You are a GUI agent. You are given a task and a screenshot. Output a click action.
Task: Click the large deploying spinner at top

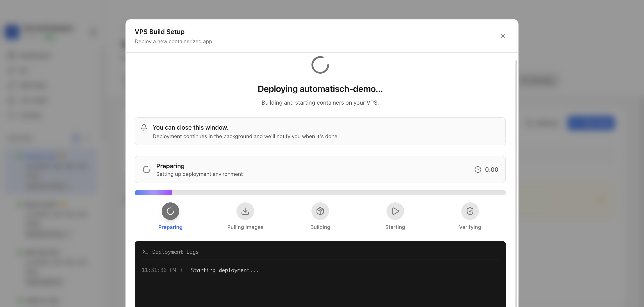point(320,65)
